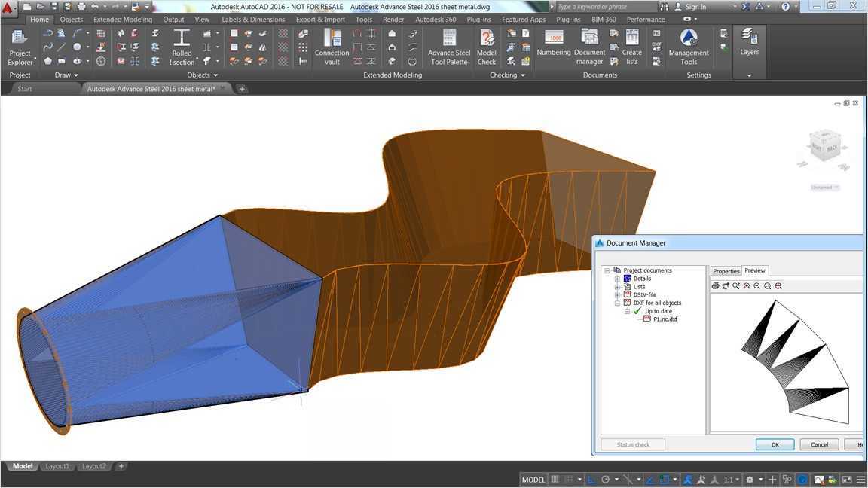Click the ViewCube in the viewport
Screen dimensions: 868x488
click(x=825, y=145)
